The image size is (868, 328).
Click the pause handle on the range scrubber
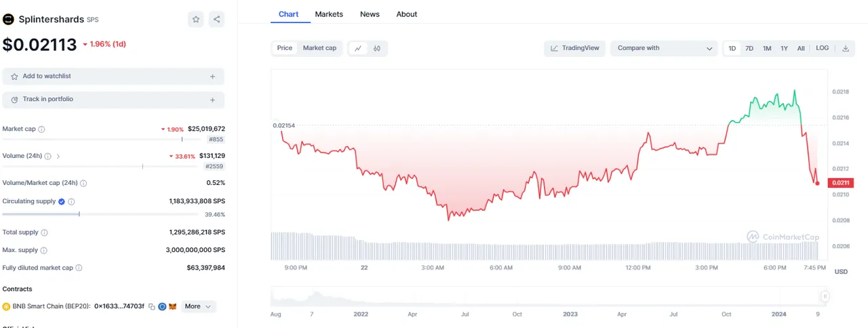point(825,296)
